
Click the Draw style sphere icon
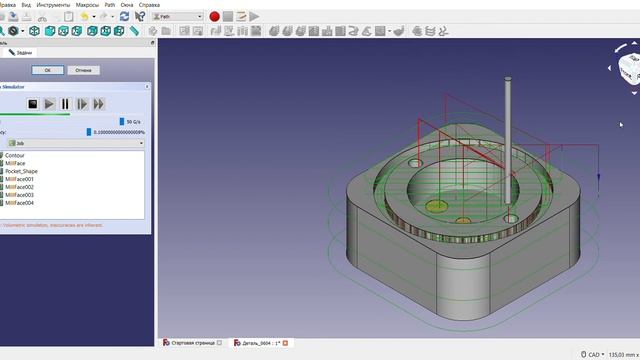pos(13,31)
